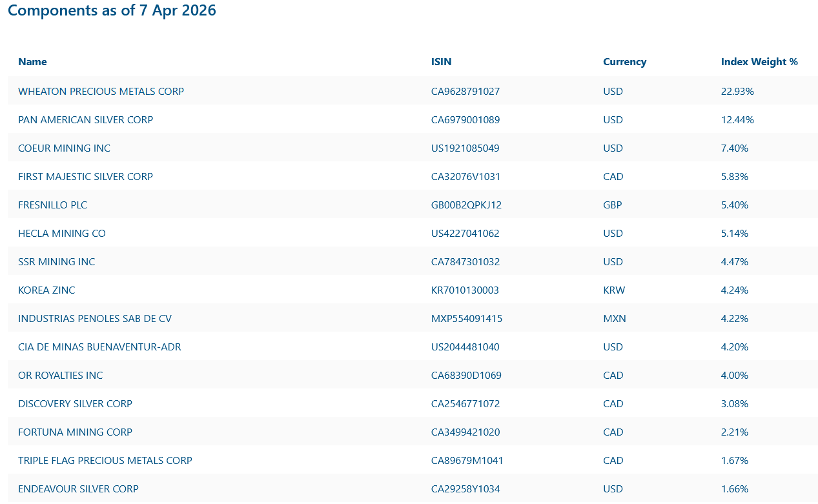Click the 3.08% index weight value
This screenshot has height=504, width=818.
735,404
